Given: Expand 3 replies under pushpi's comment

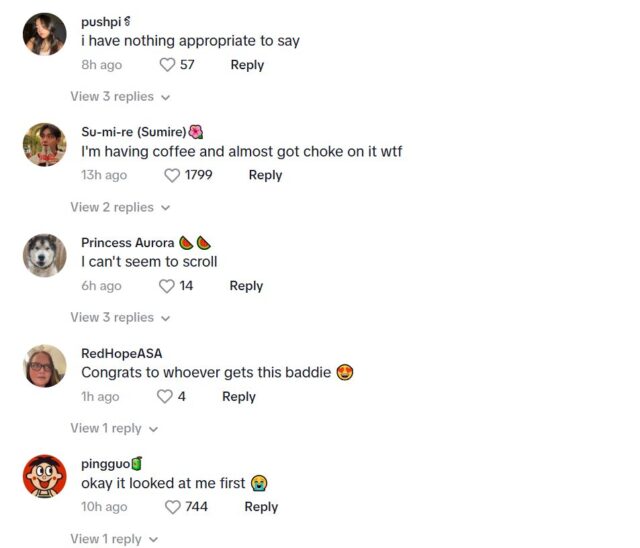Looking at the screenshot, I should [x=119, y=97].
